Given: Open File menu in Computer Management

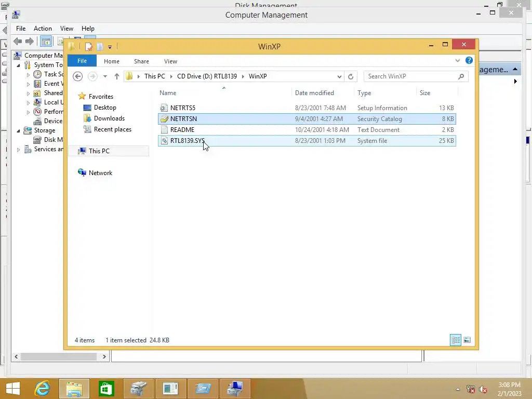Looking at the screenshot, I should point(21,29).
